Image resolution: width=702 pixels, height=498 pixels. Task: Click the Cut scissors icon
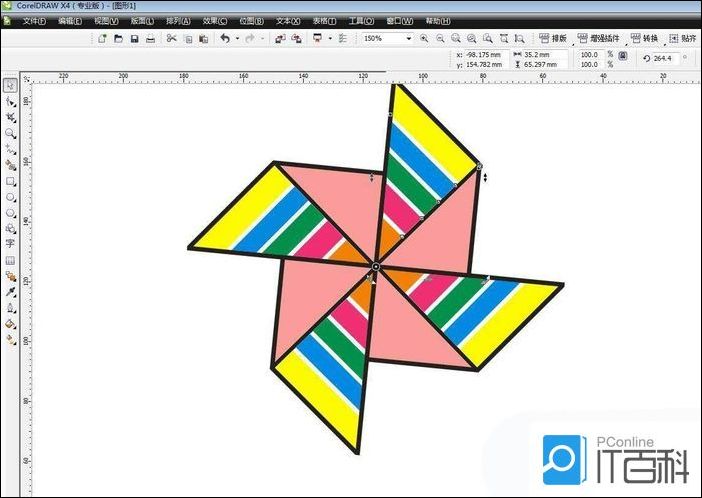tap(171, 38)
